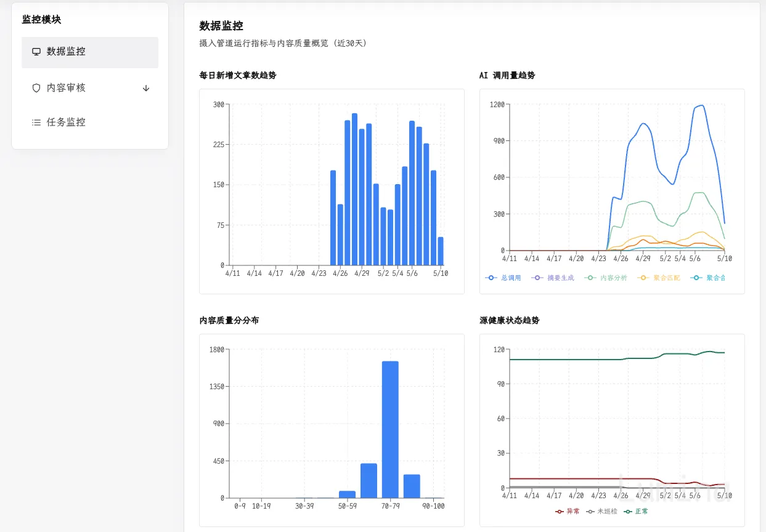Toggle the 正常 legend entry
766x532 pixels.
(x=637, y=511)
